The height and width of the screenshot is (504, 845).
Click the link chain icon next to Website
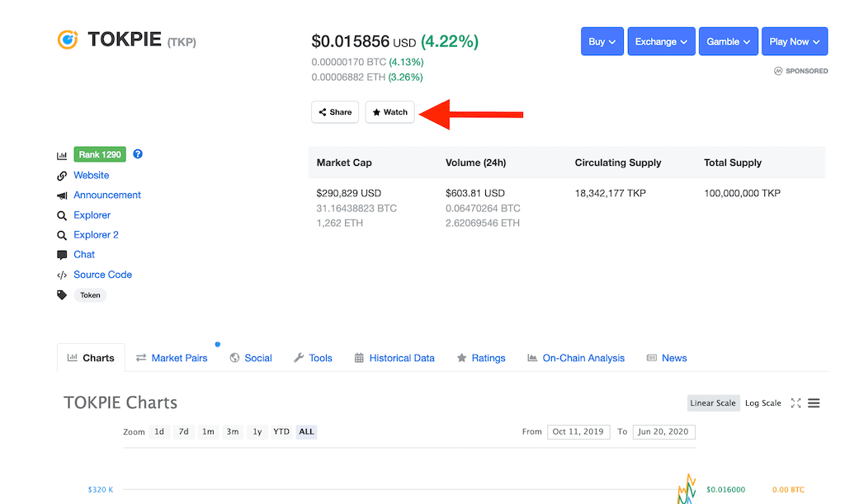62,176
